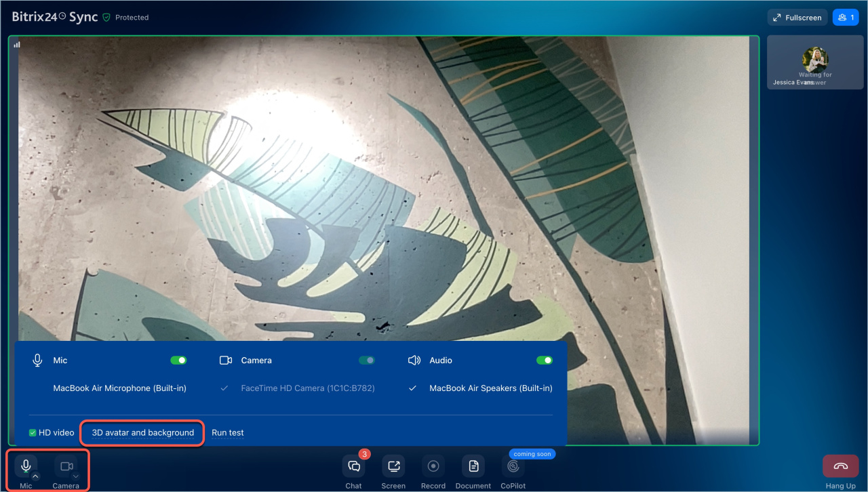Screen dimensions: 868x492
Task: Uncheck the HD video checkbox
Action: pos(33,433)
